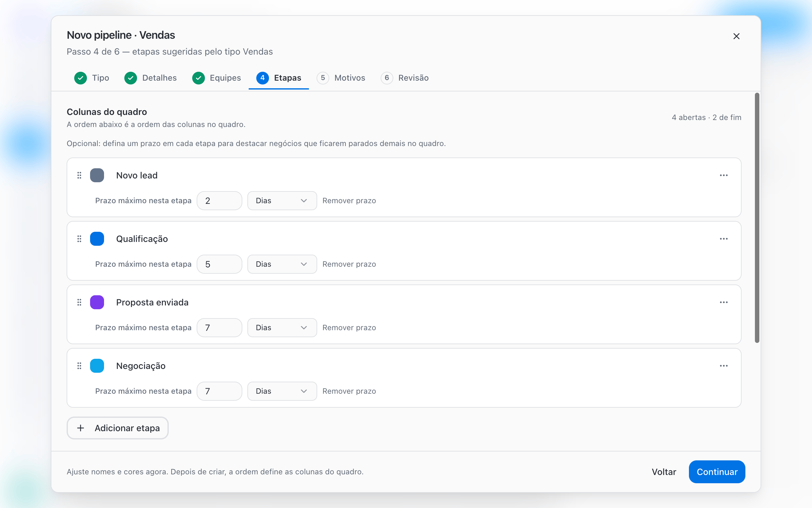Click the '4 abertas · 2 de fim' counter

coord(706,117)
